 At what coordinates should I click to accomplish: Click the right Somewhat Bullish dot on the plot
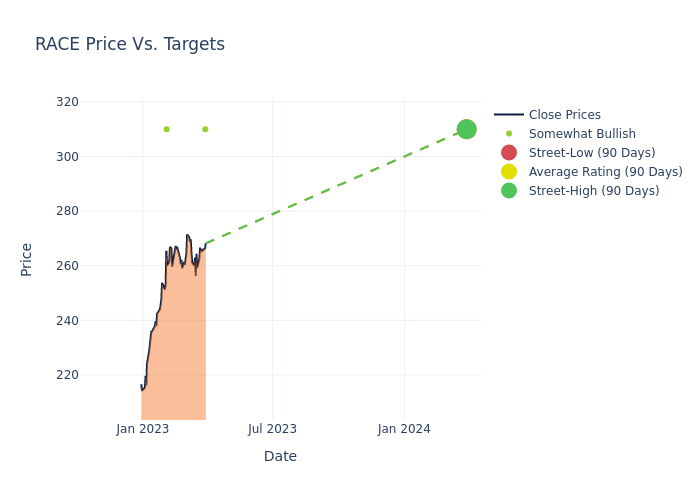[x=205, y=129]
